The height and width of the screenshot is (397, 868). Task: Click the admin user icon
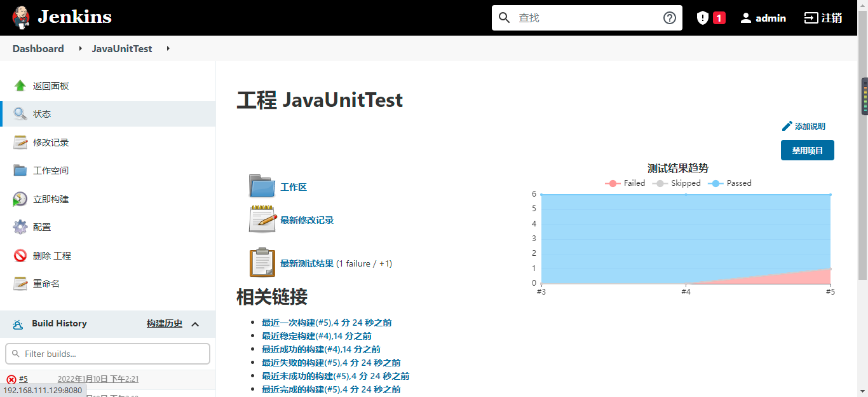pos(746,18)
